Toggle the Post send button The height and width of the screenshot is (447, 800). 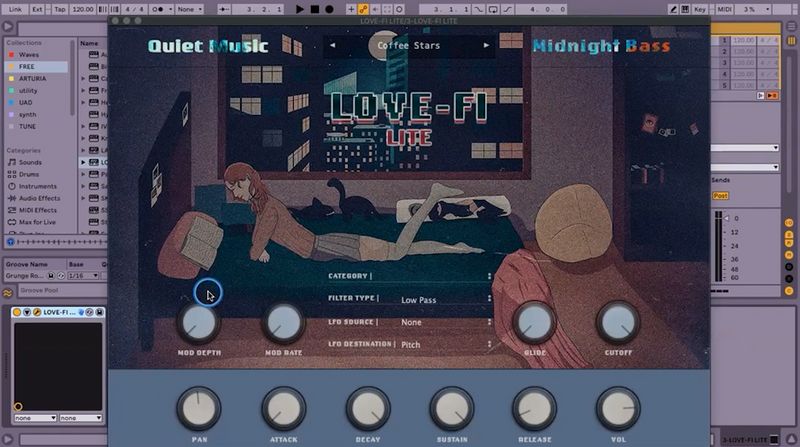point(720,195)
